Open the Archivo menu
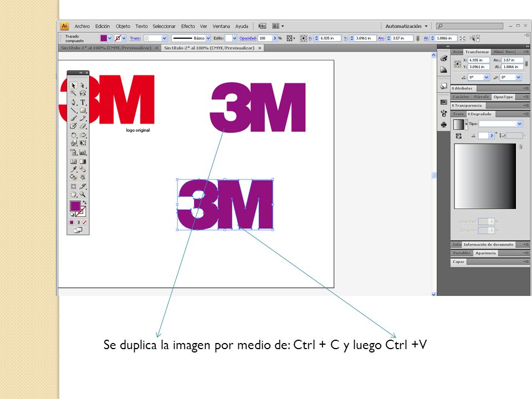 82,26
